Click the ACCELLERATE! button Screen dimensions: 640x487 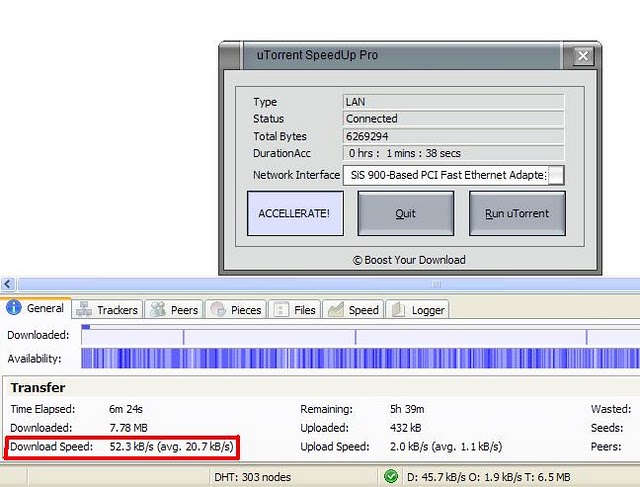[x=295, y=213]
